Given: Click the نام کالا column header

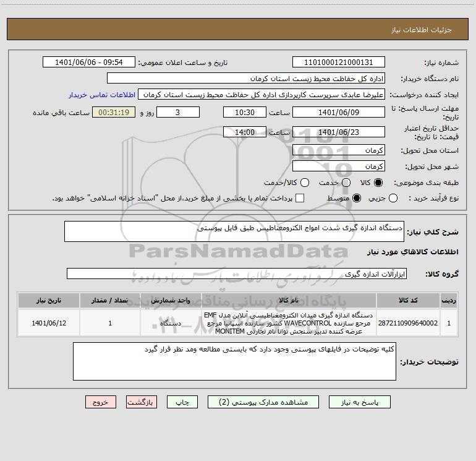Looking at the screenshot, I should pos(289,300).
